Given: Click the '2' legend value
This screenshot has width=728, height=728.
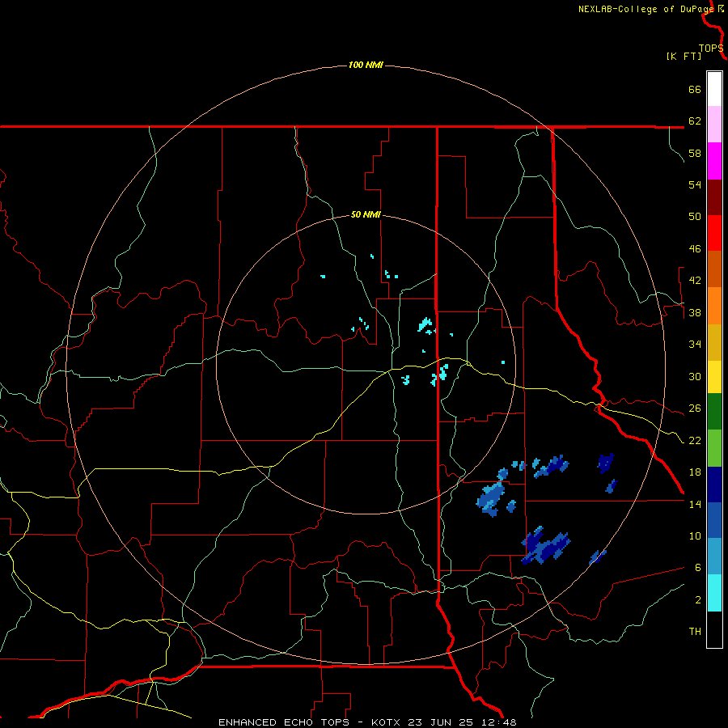Looking at the screenshot, I should point(698,600).
